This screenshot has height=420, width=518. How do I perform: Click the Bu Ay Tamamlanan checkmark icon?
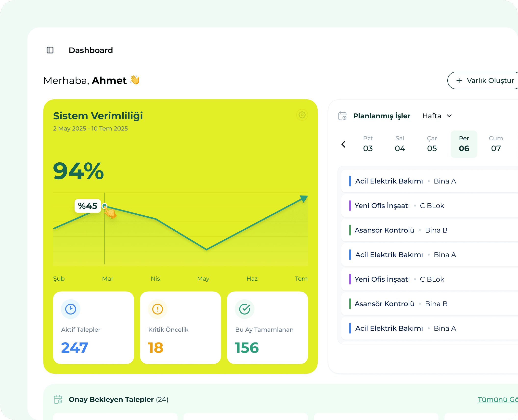coord(245,309)
